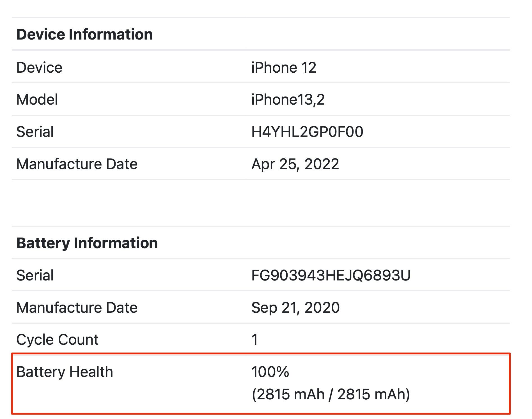Viewport: 532px width, 419px height.
Task: Click the Cycle Count label
Action: pos(57,340)
